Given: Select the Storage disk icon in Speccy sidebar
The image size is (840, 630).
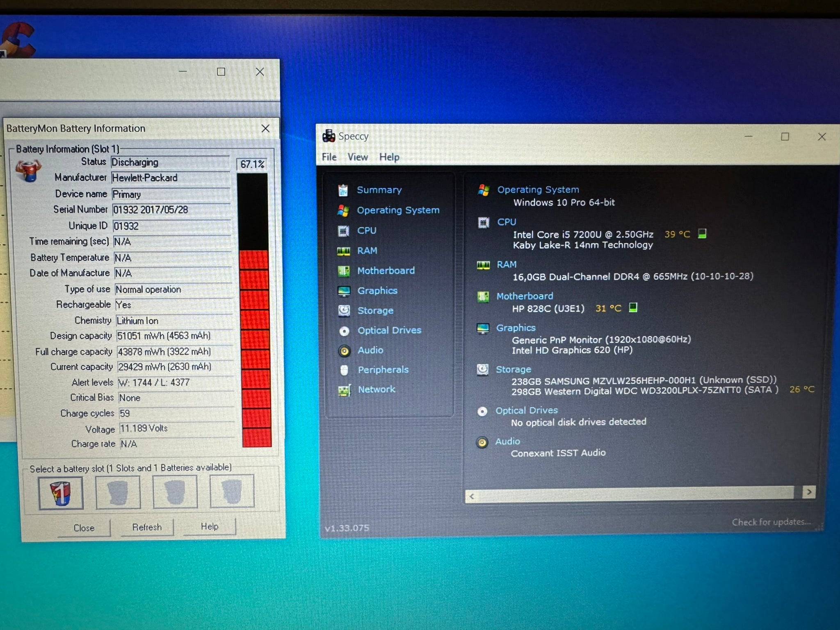Looking at the screenshot, I should pyautogui.click(x=344, y=310).
